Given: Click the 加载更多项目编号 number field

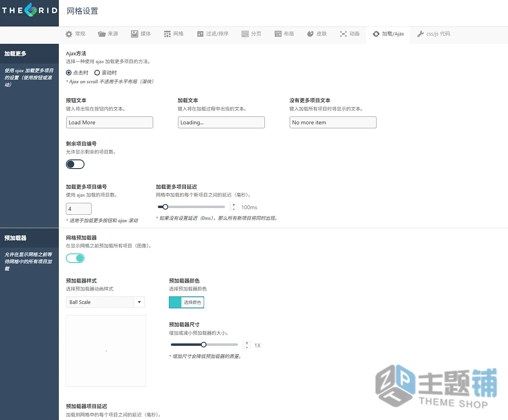Looking at the screenshot, I should [79, 209].
